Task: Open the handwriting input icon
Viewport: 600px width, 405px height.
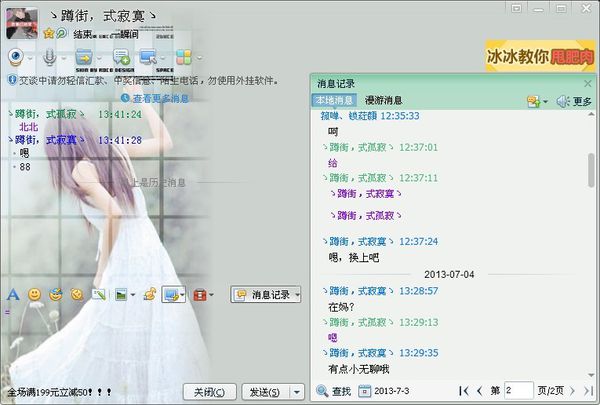Action: 99,294
